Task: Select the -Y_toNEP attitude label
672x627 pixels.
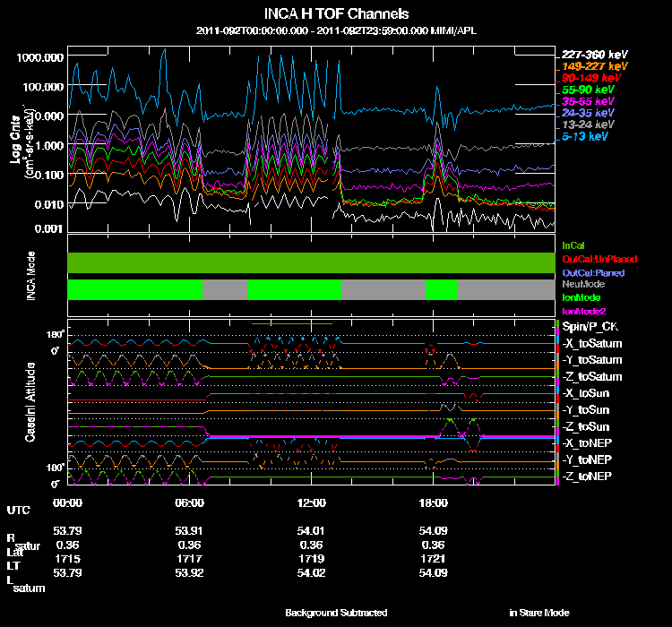Action: (588, 460)
